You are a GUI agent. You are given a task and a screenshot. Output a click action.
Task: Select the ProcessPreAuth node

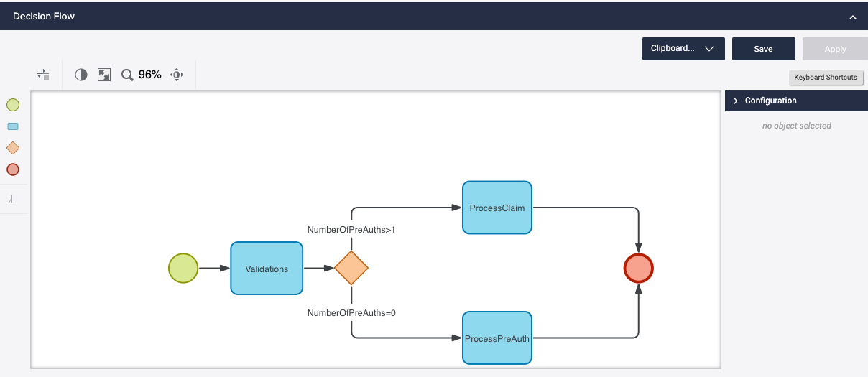pyautogui.click(x=497, y=338)
